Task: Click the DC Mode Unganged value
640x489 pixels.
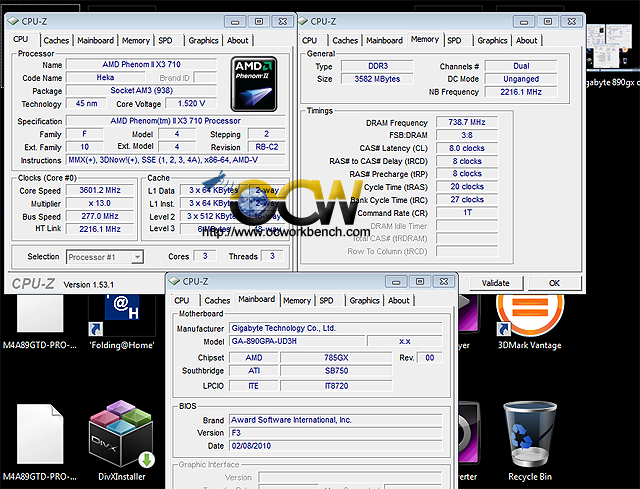Action: [x=521, y=79]
